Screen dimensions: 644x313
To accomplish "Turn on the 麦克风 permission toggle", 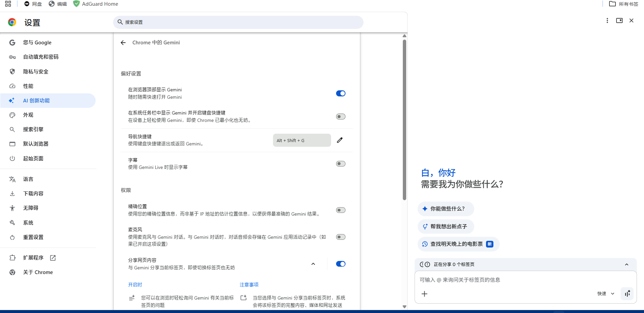I will [x=340, y=237].
